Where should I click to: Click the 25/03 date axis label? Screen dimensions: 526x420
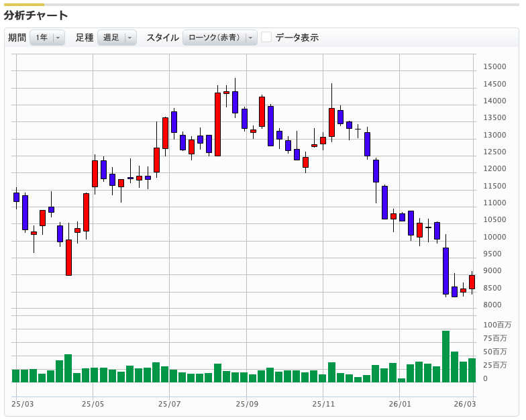point(22,404)
